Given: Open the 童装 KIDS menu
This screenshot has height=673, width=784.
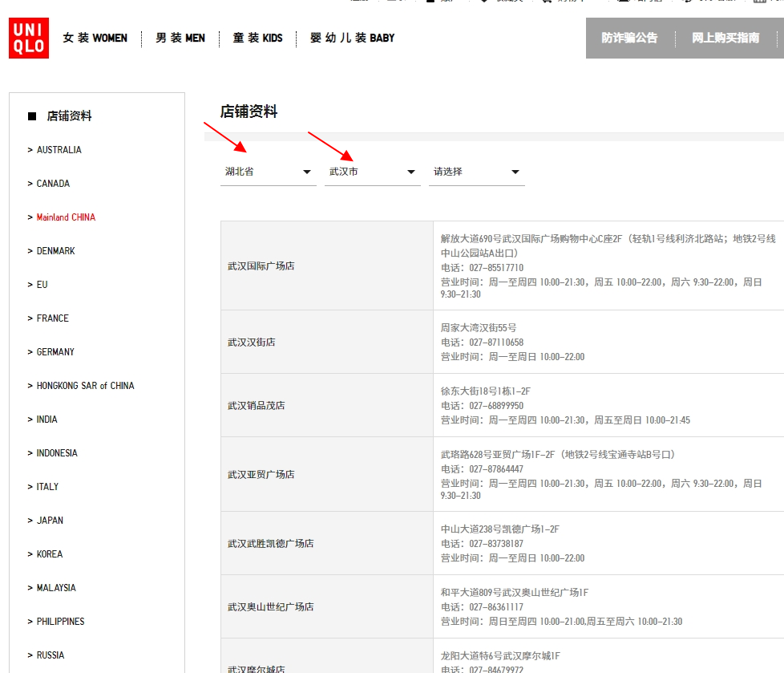Looking at the screenshot, I should 257,38.
